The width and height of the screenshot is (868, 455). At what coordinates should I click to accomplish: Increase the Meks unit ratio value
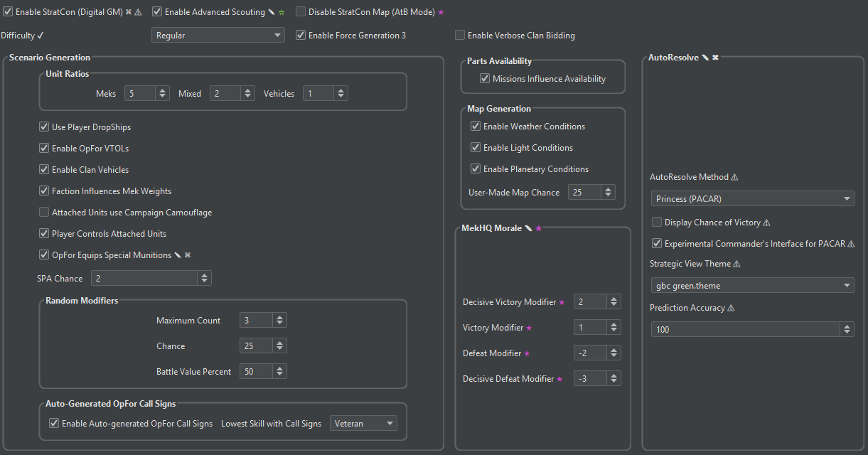pyautogui.click(x=163, y=90)
